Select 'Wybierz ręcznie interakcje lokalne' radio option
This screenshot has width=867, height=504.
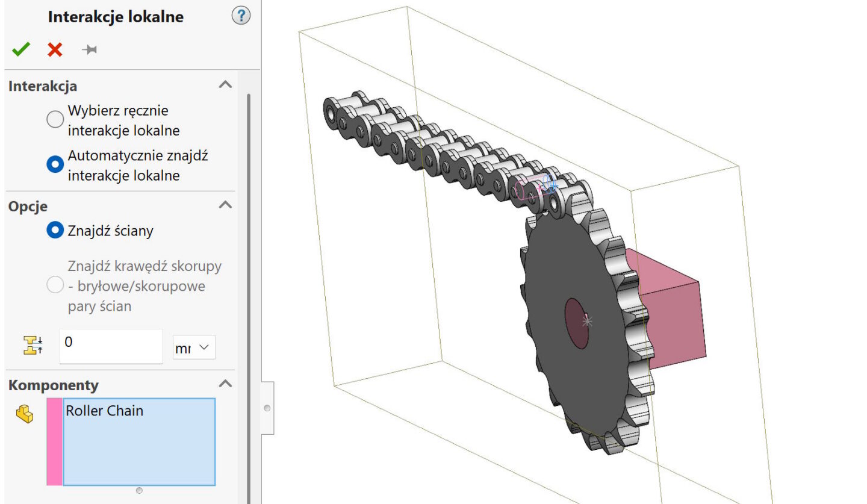(x=55, y=119)
